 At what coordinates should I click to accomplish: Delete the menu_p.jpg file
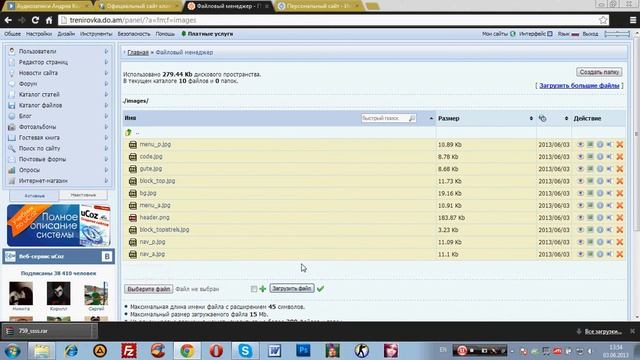[x=620, y=144]
